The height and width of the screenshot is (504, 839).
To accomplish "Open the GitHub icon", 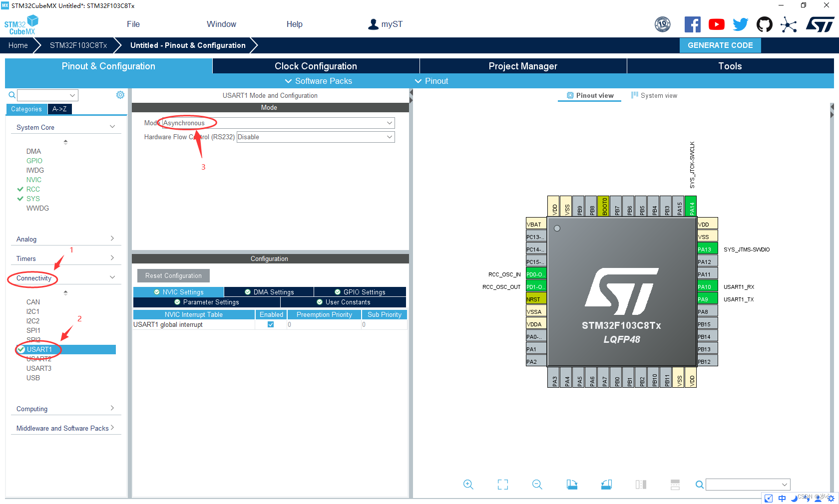I will click(x=764, y=24).
